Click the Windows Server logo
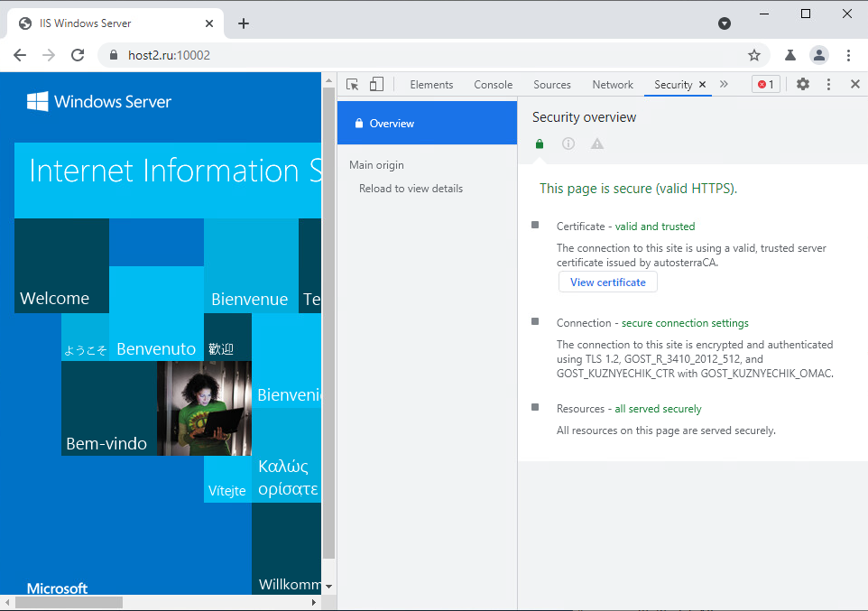Screen dimensions: 868x611 pos(99,101)
